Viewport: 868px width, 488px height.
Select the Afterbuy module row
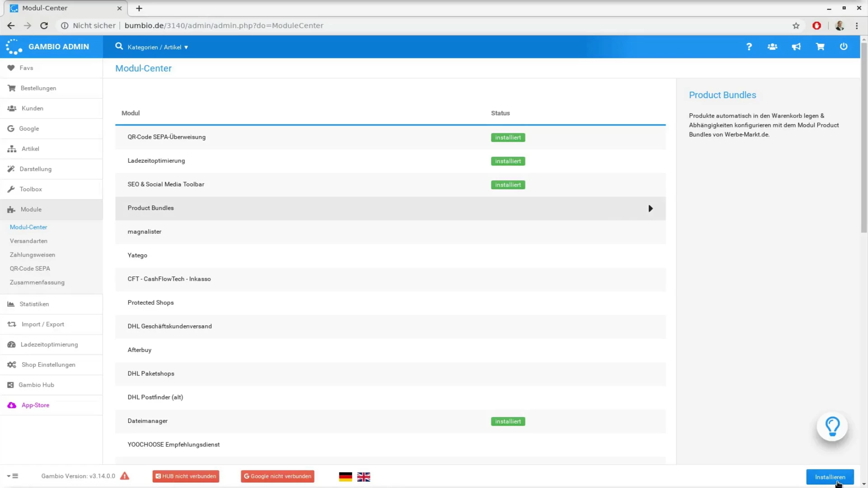391,350
